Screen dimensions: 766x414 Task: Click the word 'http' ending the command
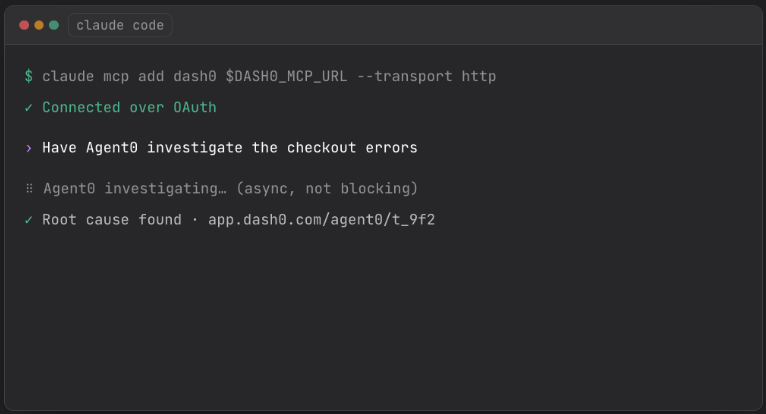479,76
